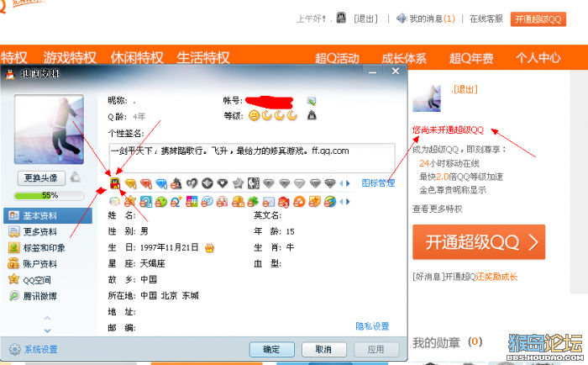Click the penguin icon beside the level moons
This screenshot has height=365, width=588.
[312, 115]
